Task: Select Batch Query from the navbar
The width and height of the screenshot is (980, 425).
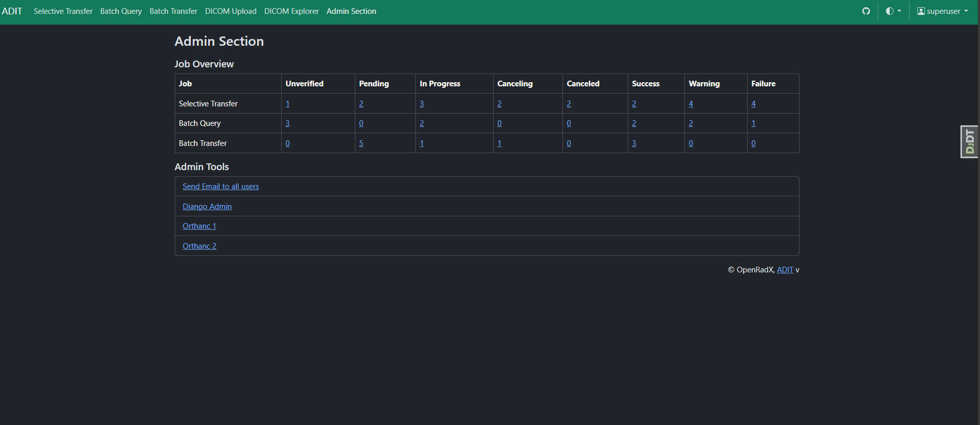Action: pyautogui.click(x=121, y=11)
